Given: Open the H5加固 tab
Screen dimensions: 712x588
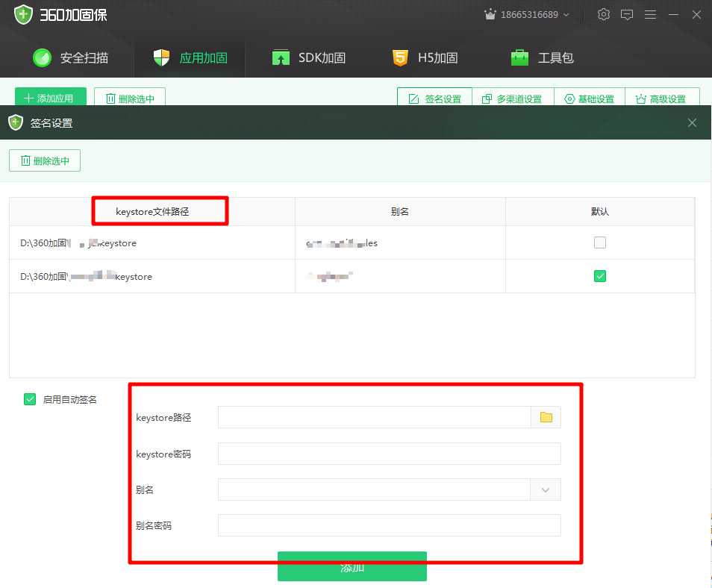Looking at the screenshot, I should tap(425, 57).
